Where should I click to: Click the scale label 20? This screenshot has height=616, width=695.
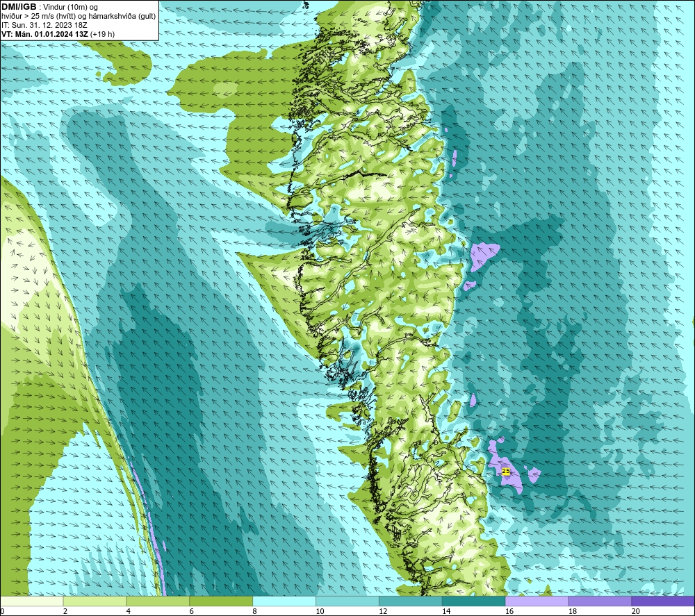click(636, 611)
